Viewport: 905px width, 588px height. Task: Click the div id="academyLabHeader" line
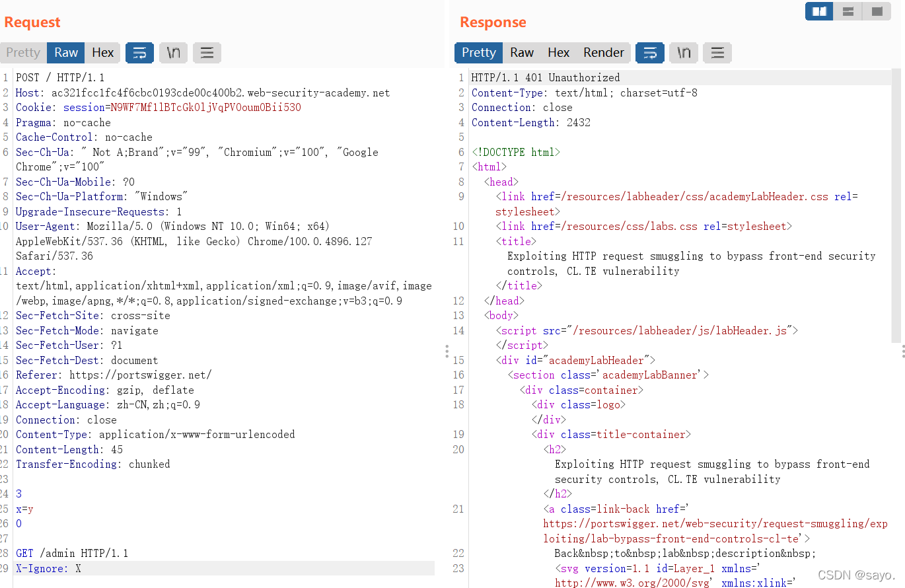coord(575,360)
